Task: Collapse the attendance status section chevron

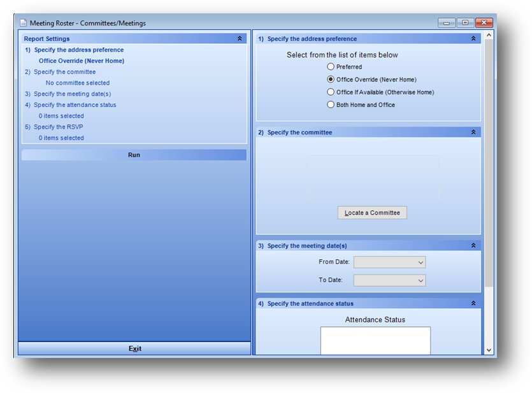Action: tap(473, 304)
